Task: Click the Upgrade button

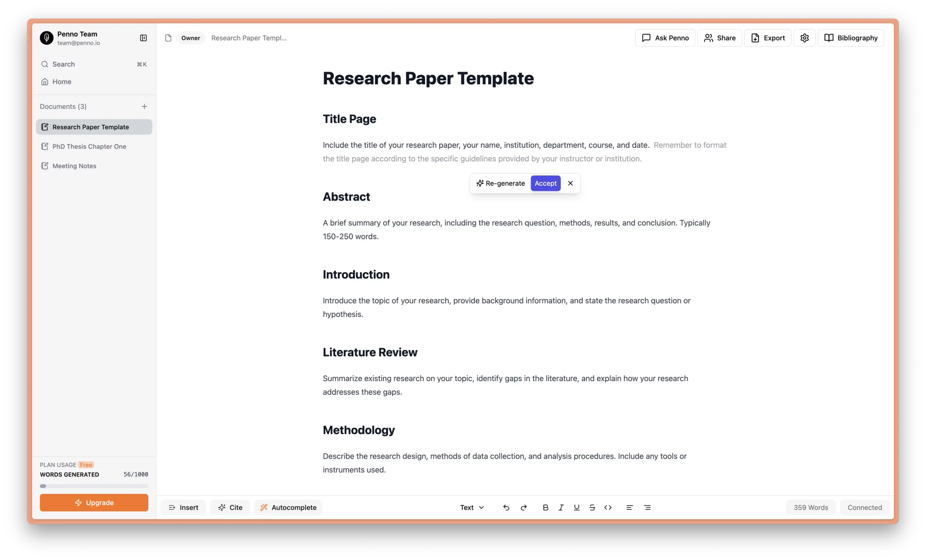Action: [94, 503]
